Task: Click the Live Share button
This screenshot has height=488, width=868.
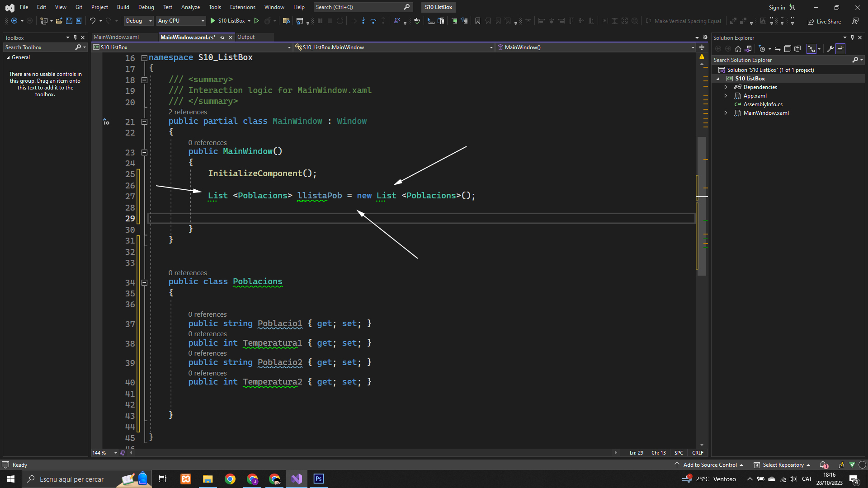Action: [825, 21]
